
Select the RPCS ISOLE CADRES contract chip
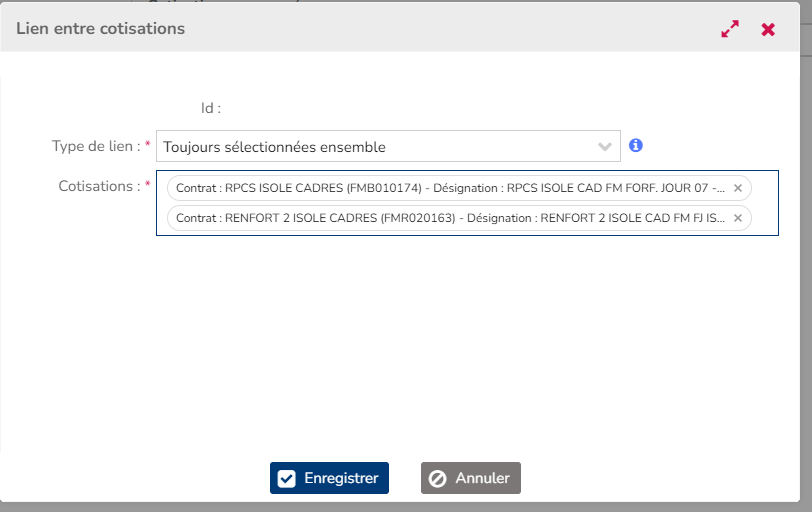(450, 188)
